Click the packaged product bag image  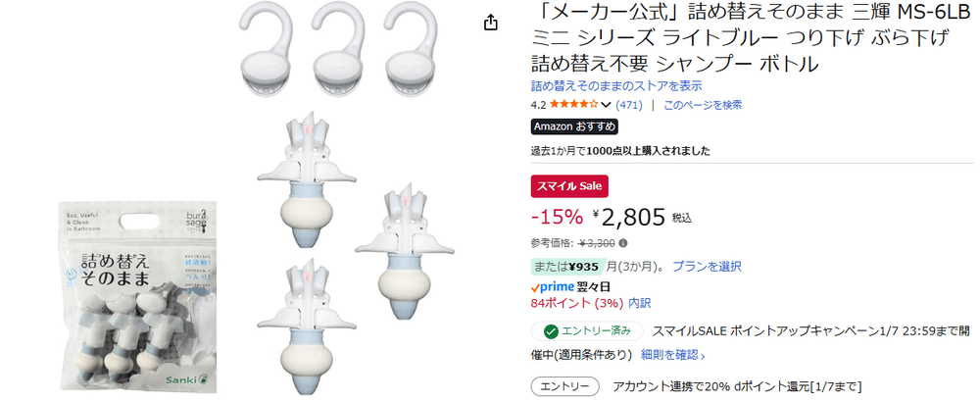(137, 296)
